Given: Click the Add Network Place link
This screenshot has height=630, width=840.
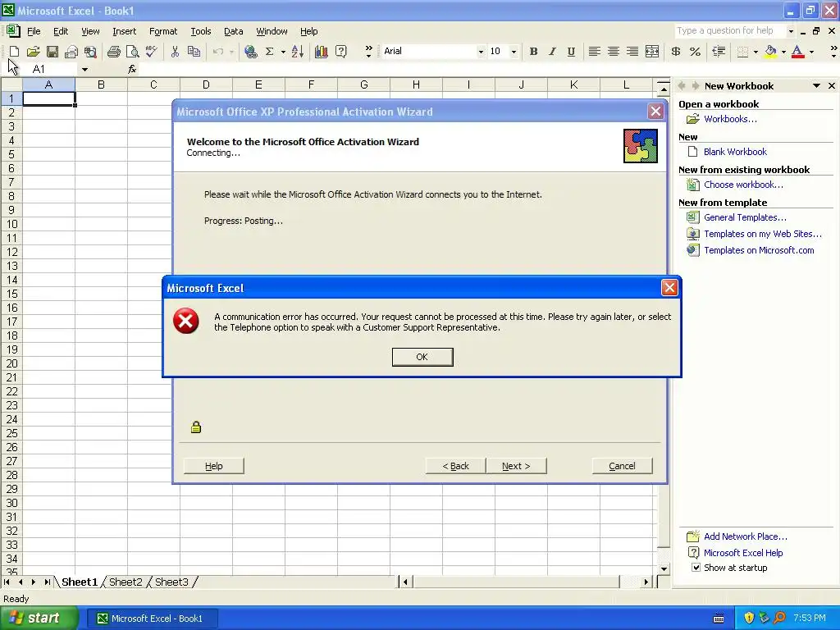Looking at the screenshot, I should click(x=745, y=536).
